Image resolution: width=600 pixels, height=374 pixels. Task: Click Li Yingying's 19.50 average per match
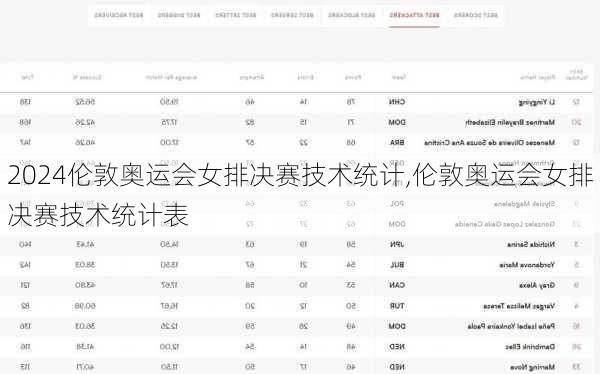169,102
